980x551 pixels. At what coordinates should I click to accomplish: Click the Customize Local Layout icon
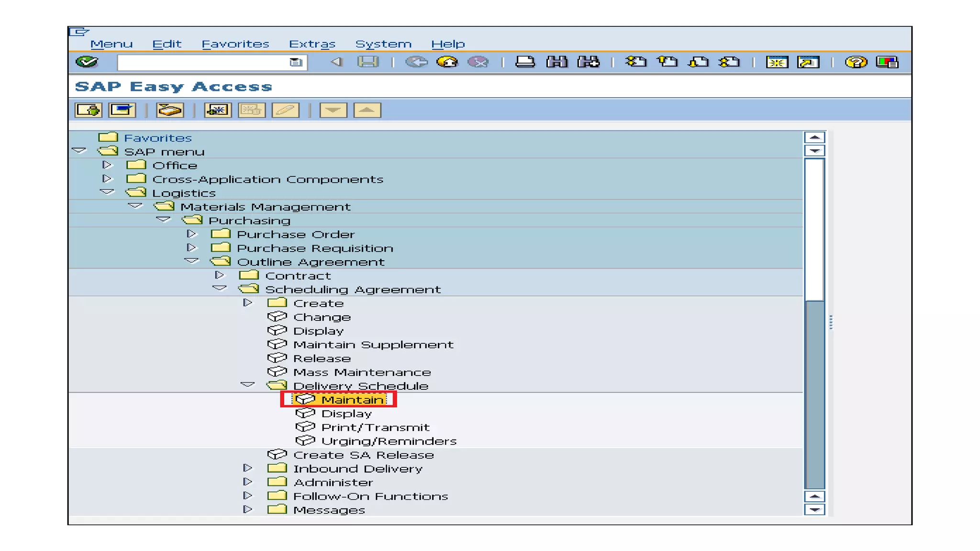pyautogui.click(x=887, y=62)
